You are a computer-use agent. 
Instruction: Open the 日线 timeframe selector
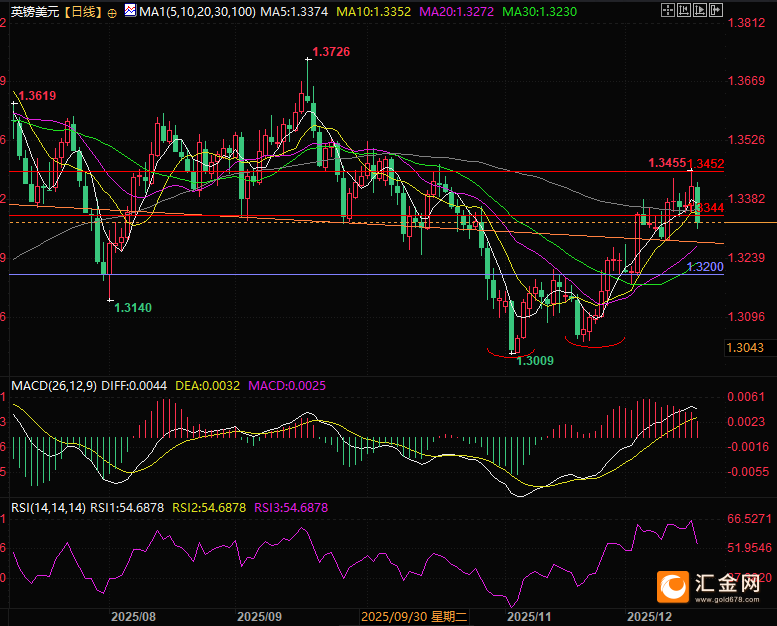coord(81,12)
